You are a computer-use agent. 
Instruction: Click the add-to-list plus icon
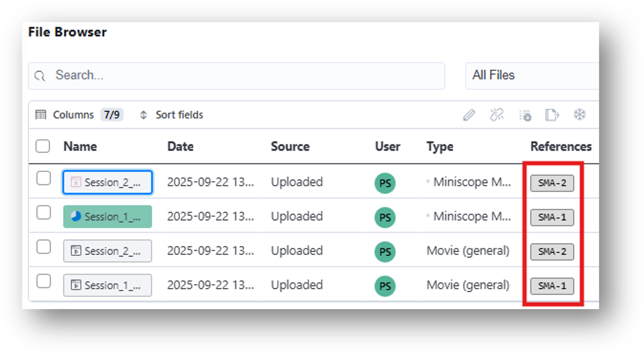(525, 115)
